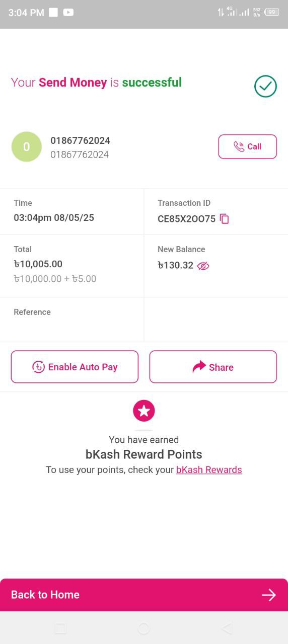Tap the green recipient avatar circle
The height and width of the screenshot is (644, 288).
pos(27,146)
